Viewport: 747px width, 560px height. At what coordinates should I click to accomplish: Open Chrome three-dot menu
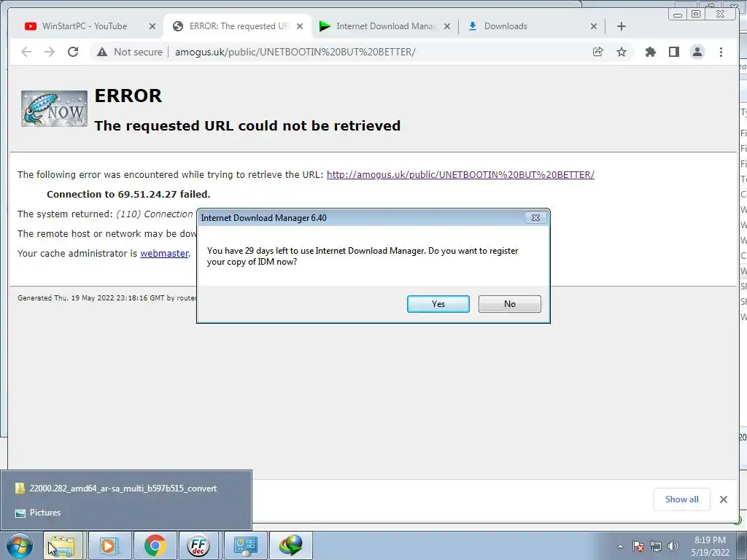pyautogui.click(x=721, y=52)
